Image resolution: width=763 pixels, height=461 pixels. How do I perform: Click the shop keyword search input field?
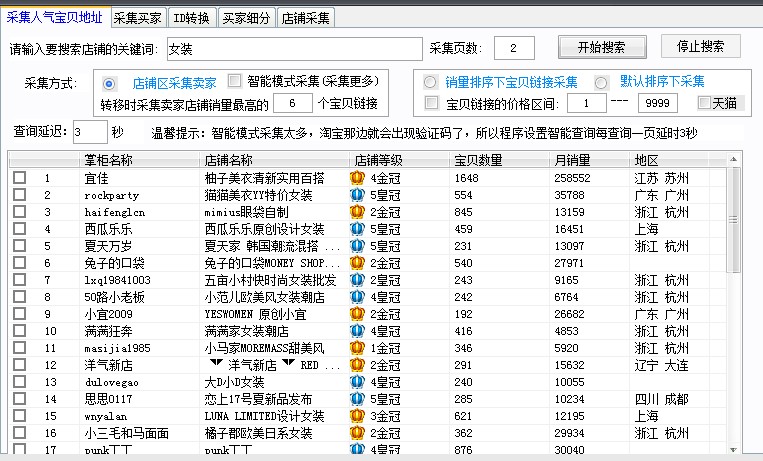coord(293,49)
